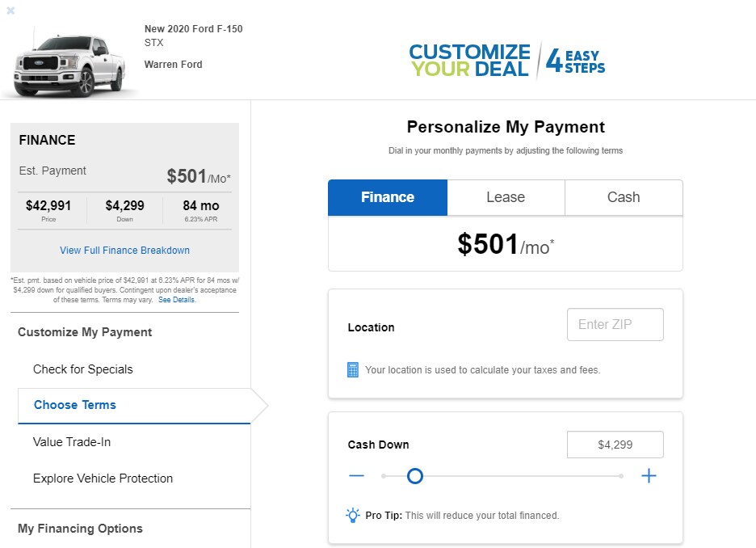Switch to the Cash tab

click(624, 197)
